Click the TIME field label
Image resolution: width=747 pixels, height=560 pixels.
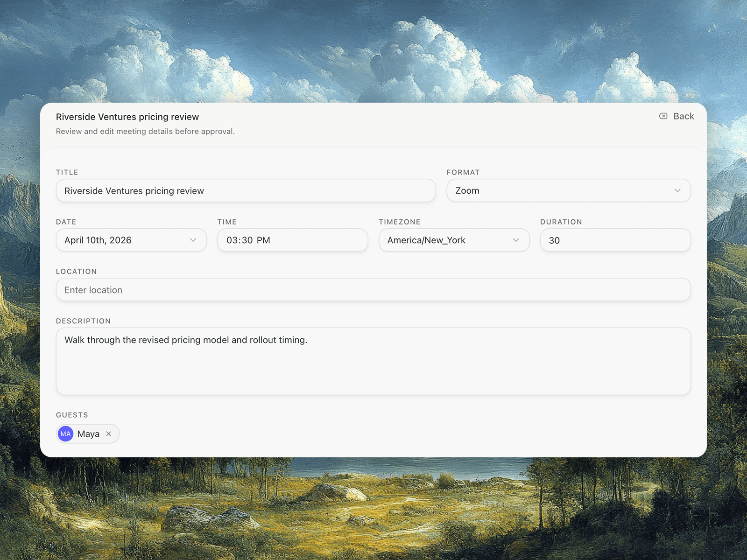tap(227, 222)
